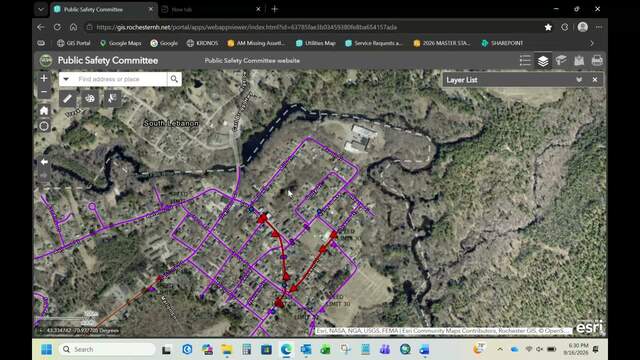Viewport: 640px width, 360px height.
Task: Expand the search source dropdown arrow
Action: [x=66, y=79]
